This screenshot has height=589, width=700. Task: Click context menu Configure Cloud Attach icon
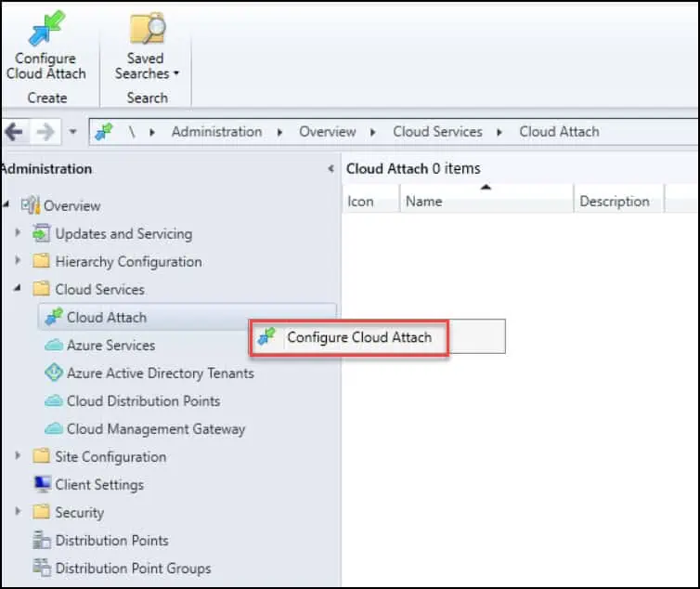click(267, 336)
